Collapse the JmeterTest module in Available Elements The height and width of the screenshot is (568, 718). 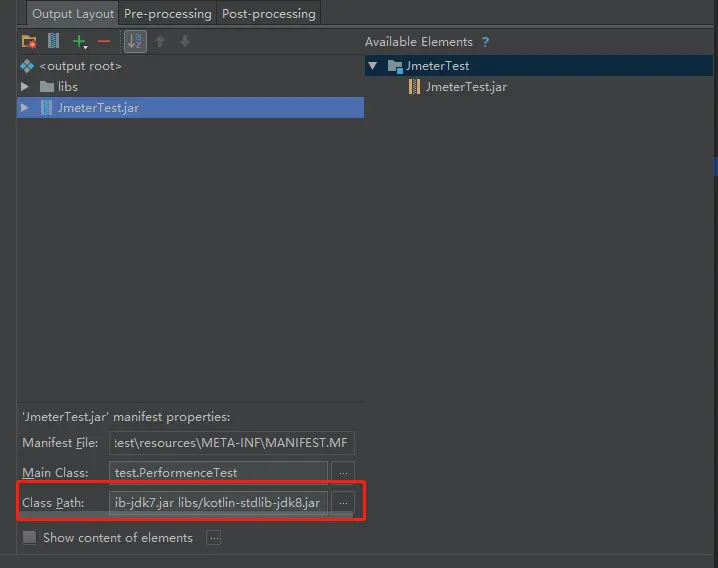(x=373, y=66)
